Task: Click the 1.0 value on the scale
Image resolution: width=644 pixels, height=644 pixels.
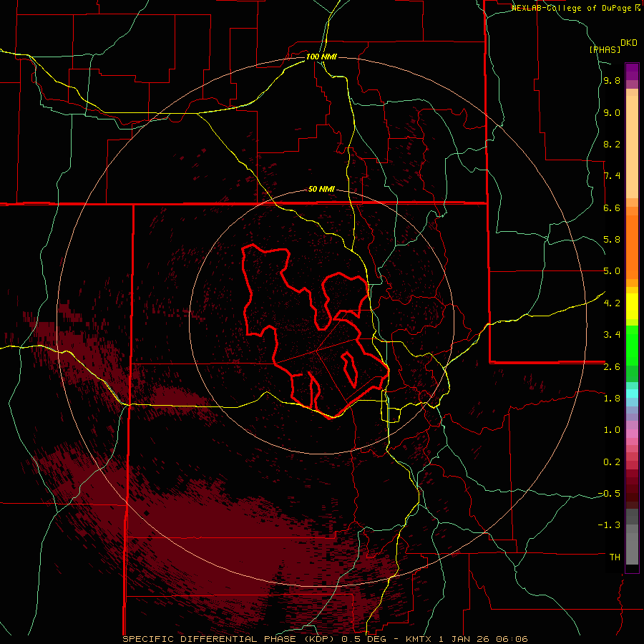Action: coord(612,429)
